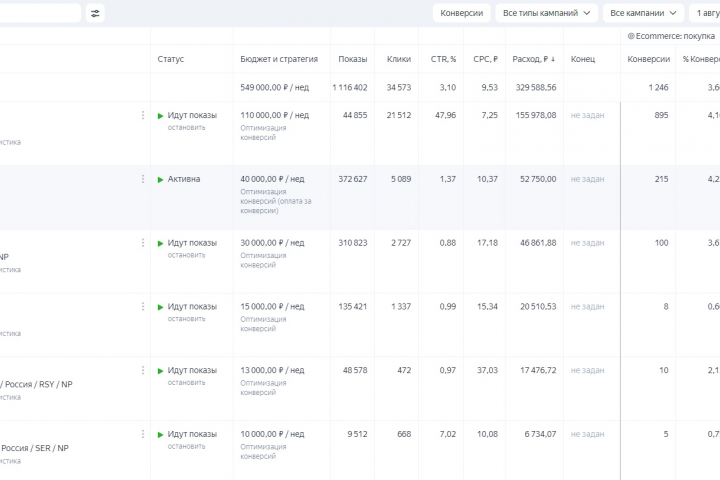Open the three-dot menu for the RSY / NP campaign

click(x=143, y=370)
